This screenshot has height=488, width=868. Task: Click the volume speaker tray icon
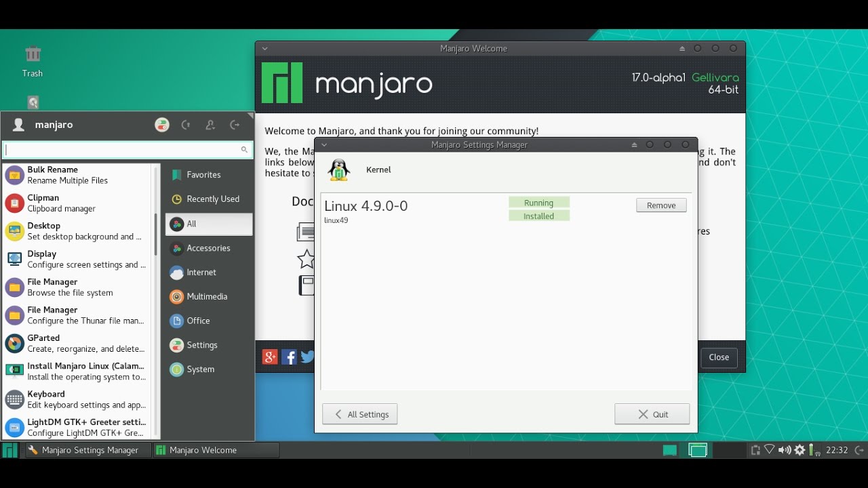point(785,450)
